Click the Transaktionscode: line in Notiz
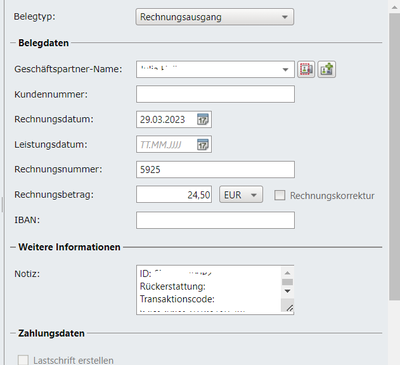 [177, 299]
